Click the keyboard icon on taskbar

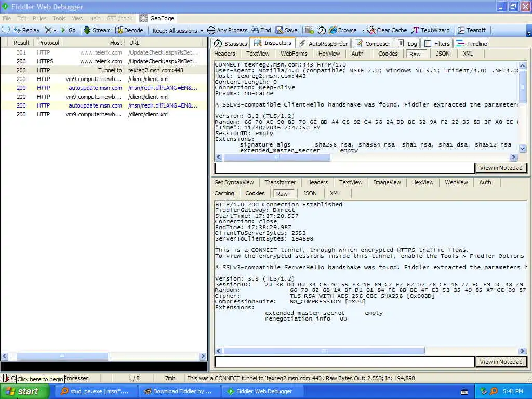464,392
